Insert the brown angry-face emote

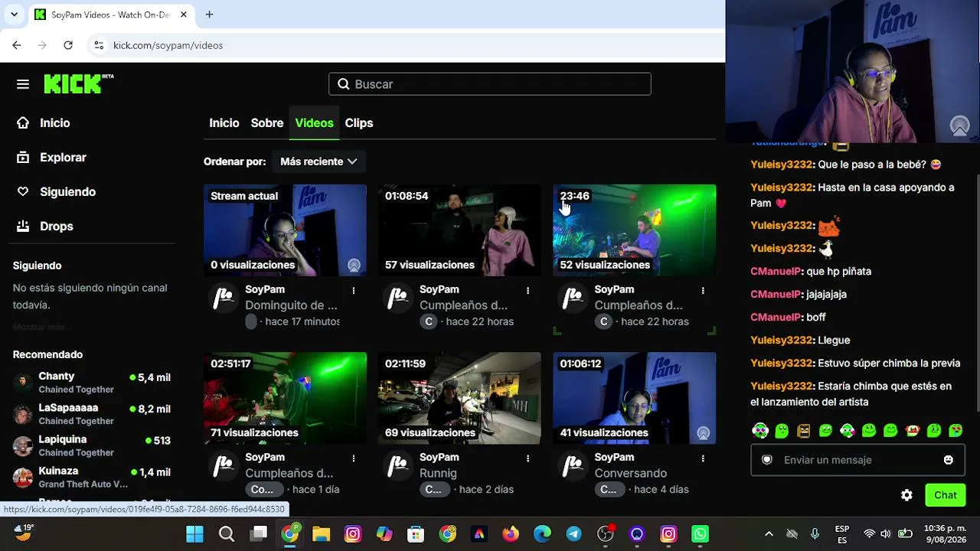[803, 431]
